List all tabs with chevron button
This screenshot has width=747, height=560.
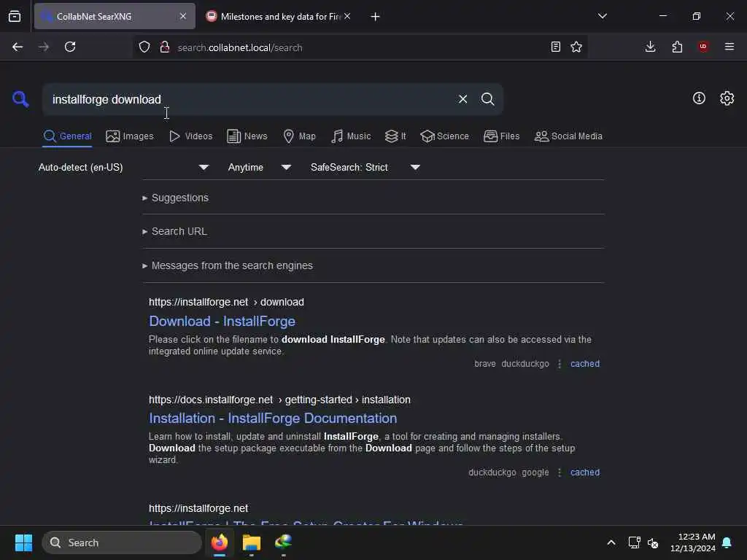pyautogui.click(x=602, y=16)
